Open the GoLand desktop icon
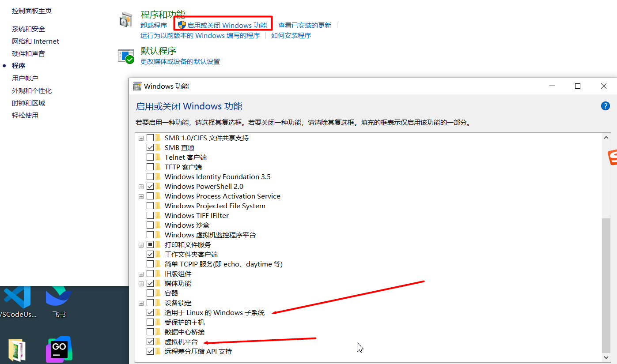Viewport: 617px width, 364px height. pyautogui.click(x=59, y=349)
